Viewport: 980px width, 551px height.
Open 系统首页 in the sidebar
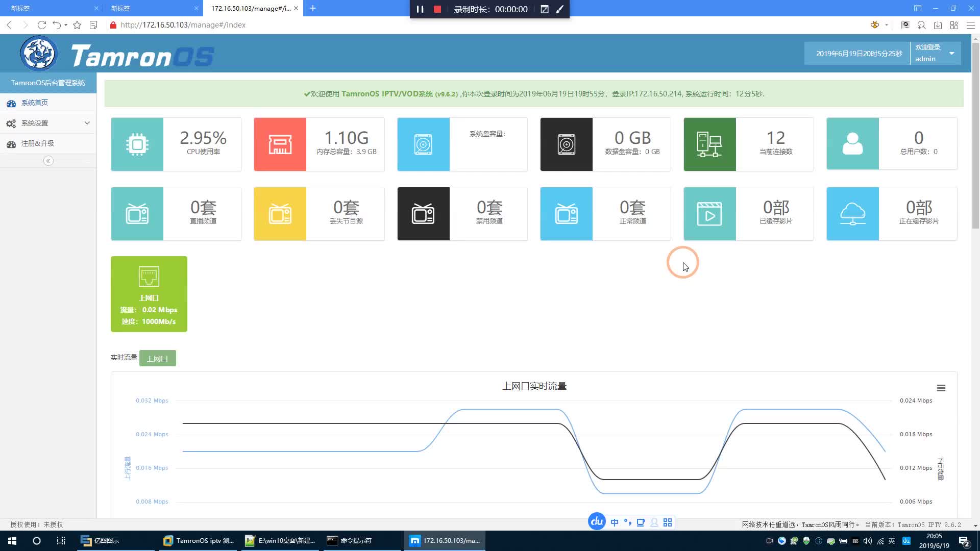pyautogui.click(x=48, y=103)
